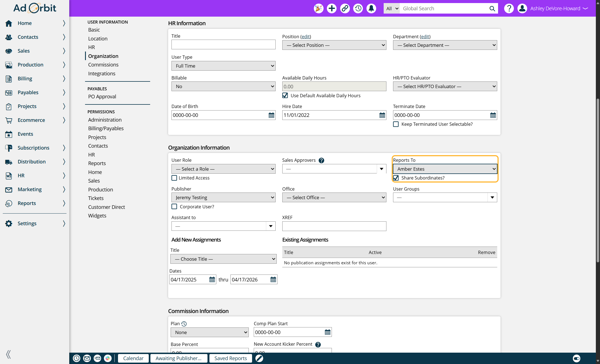Click the XREF input field
The image size is (600, 364).
(334, 226)
